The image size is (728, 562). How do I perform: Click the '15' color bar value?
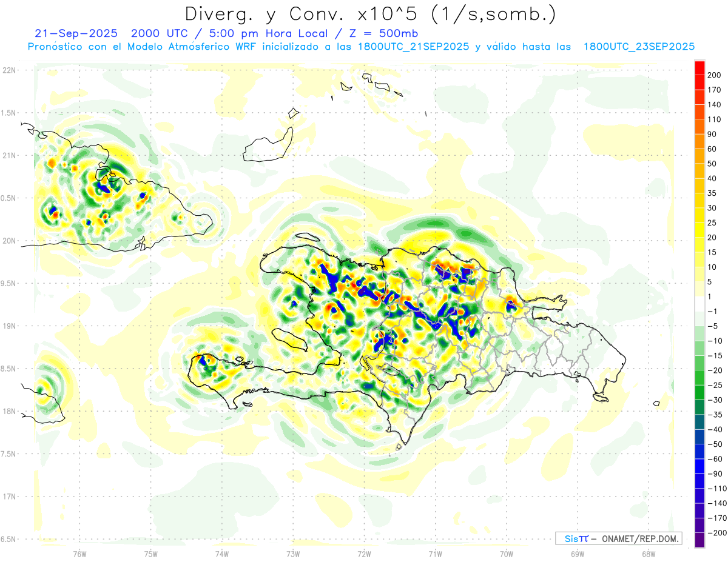tap(713, 252)
